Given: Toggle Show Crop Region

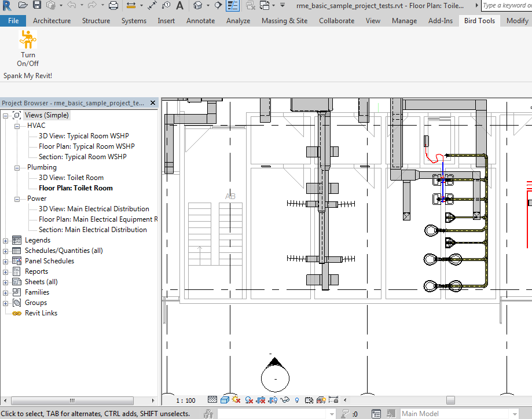Looking at the screenshot, I should [273, 400].
